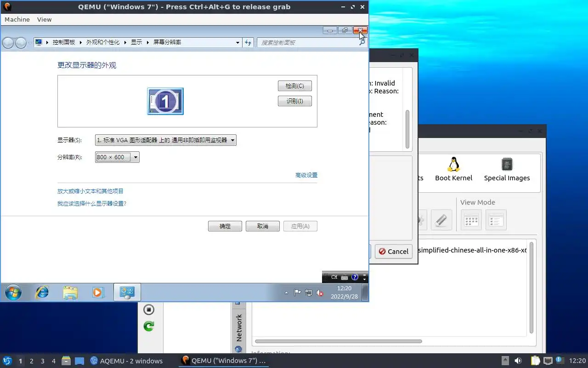Open the 我应该选择什么显示器设置? help link
This screenshot has height=368, width=588.
click(x=92, y=203)
